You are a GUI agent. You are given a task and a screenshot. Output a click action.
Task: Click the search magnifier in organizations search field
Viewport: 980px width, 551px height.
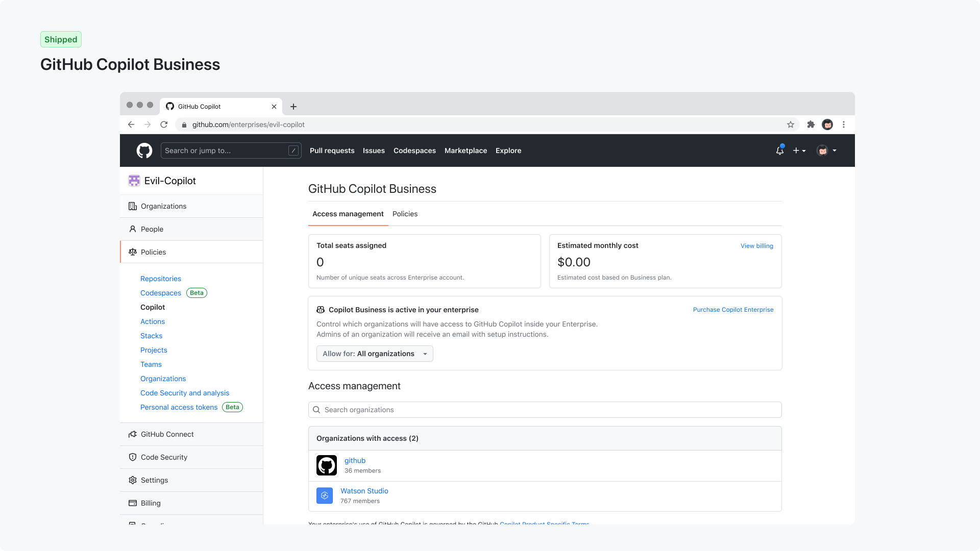(317, 410)
